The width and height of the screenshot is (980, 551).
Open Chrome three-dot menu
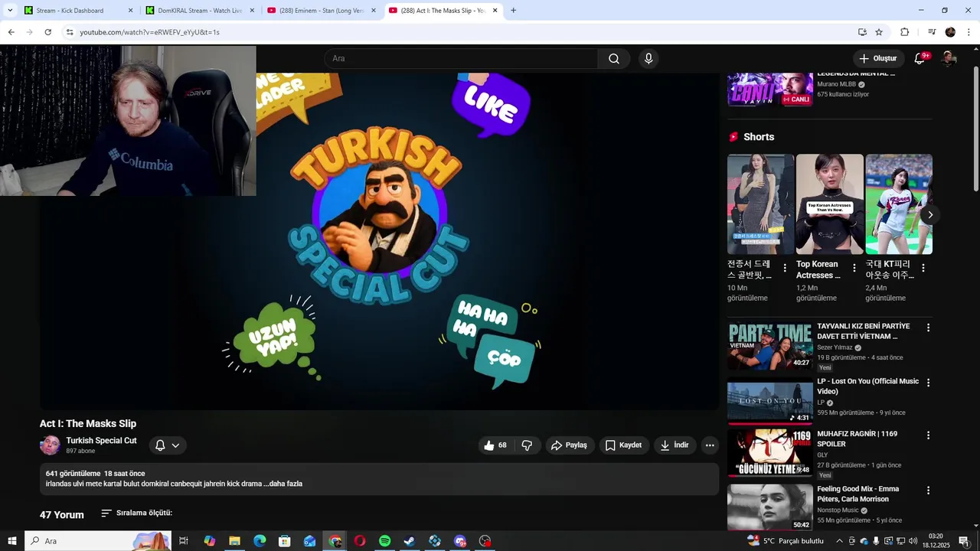coord(969,32)
